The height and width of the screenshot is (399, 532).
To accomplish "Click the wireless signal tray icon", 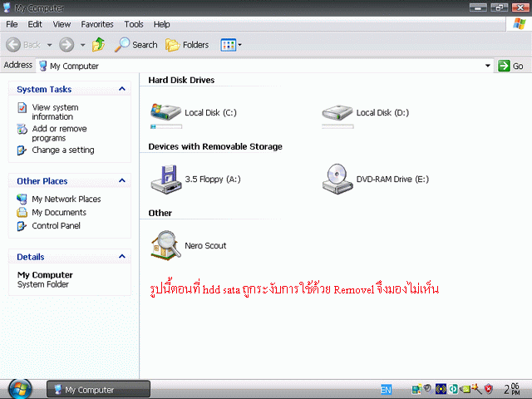I will (441, 389).
